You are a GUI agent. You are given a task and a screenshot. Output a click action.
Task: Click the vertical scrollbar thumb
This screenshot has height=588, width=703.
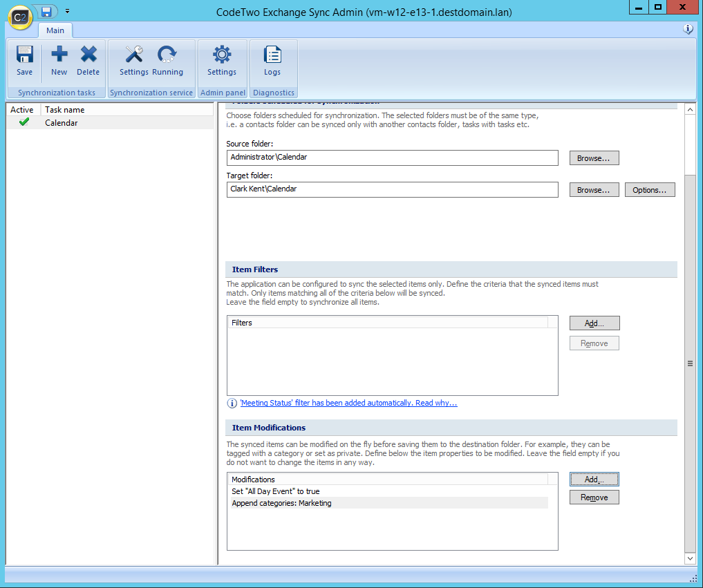click(x=690, y=363)
